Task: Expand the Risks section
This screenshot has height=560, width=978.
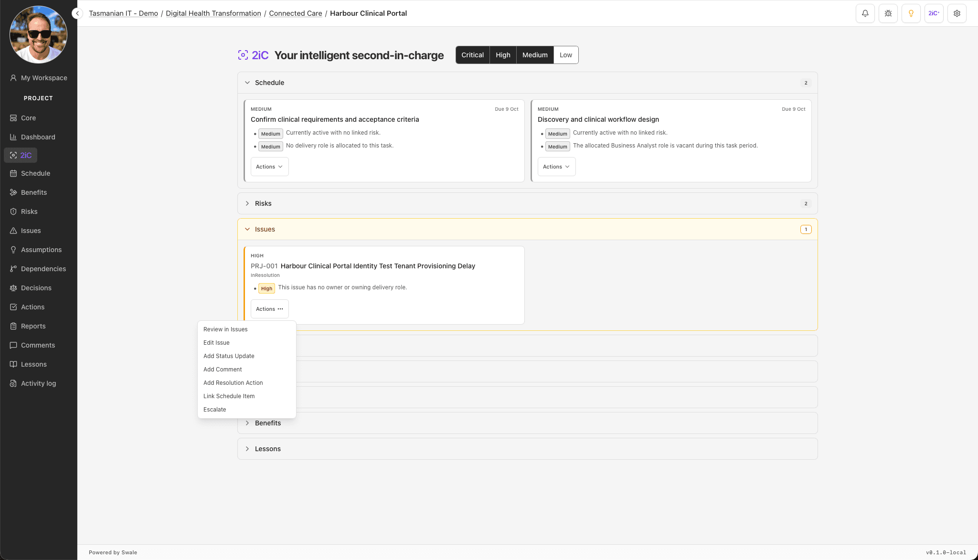Action: pyautogui.click(x=527, y=203)
